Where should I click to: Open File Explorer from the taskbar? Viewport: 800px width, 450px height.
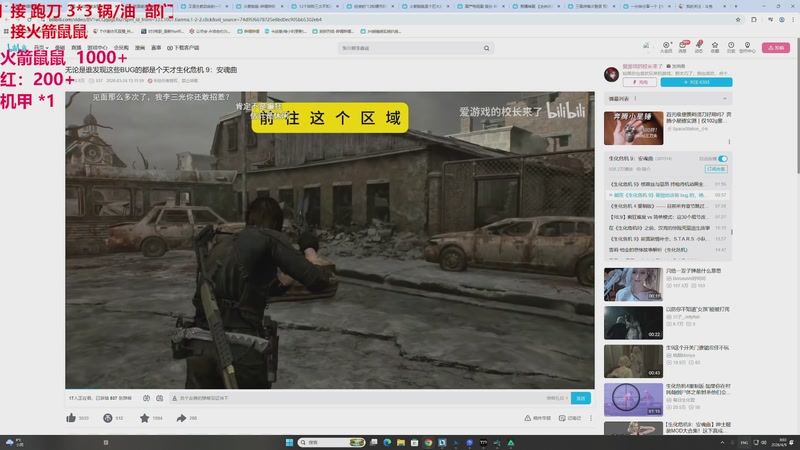[x=401, y=442]
